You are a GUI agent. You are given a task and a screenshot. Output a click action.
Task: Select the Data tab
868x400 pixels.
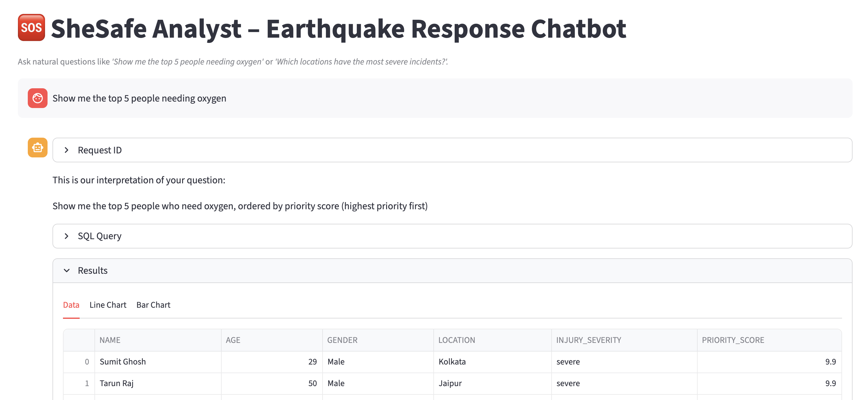tap(71, 305)
